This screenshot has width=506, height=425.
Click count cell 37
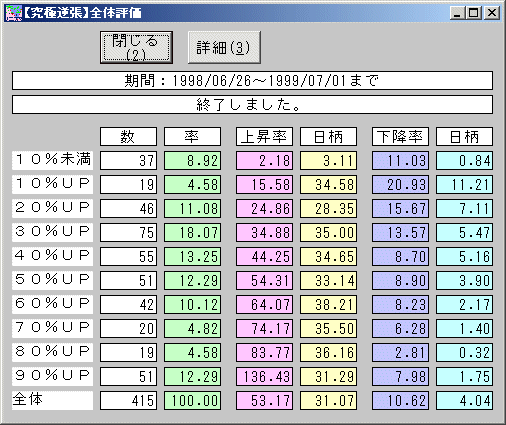[x=128, y=160]
